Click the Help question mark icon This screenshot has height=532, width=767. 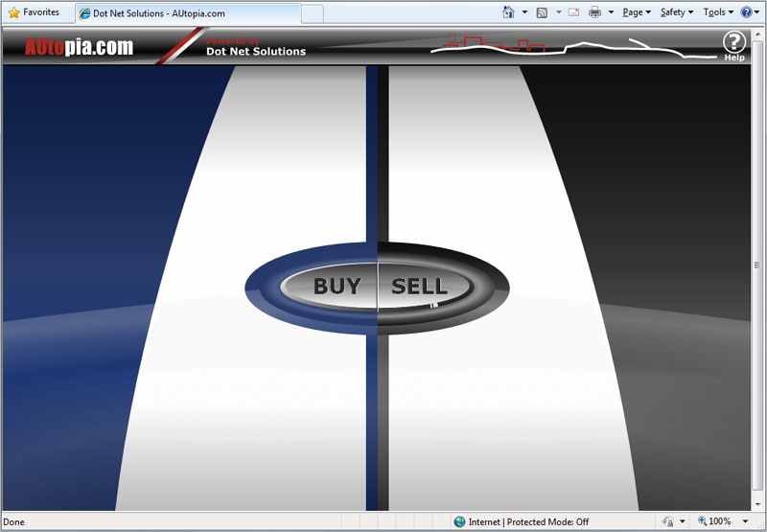(733, 42)
